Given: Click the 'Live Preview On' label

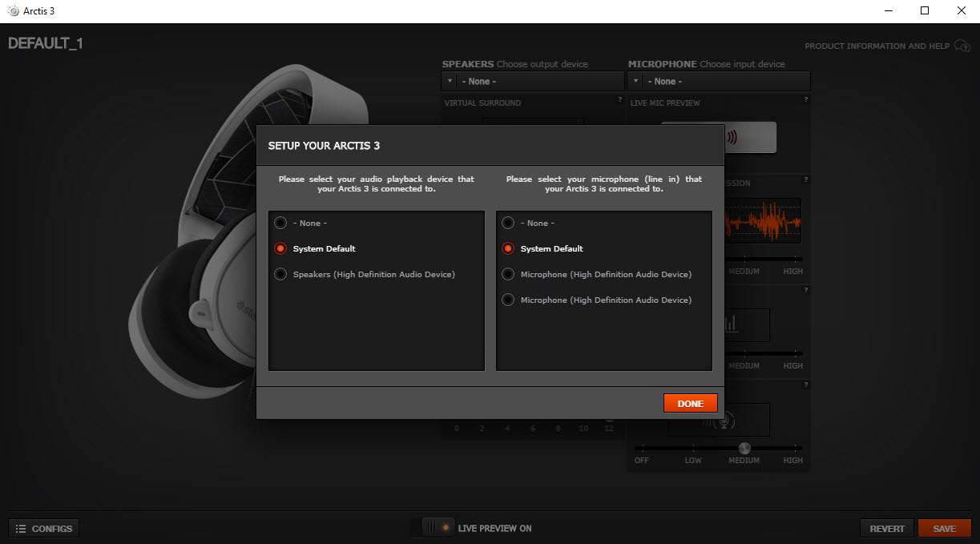Looking at the screenshot, I should tap(494, 529).
